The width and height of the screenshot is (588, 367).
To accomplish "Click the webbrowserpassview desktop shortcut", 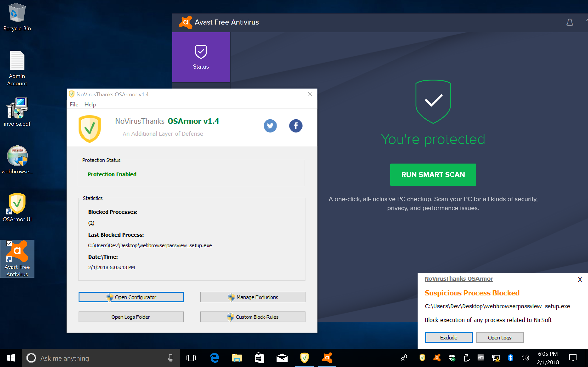I will coord(17,156).
